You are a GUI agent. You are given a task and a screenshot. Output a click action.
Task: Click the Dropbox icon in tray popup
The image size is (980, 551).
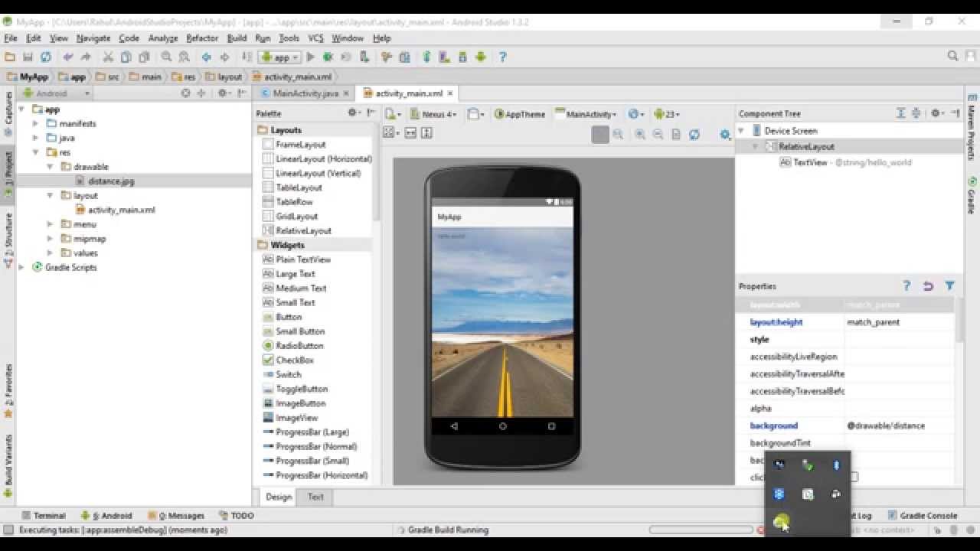[779, 494]
